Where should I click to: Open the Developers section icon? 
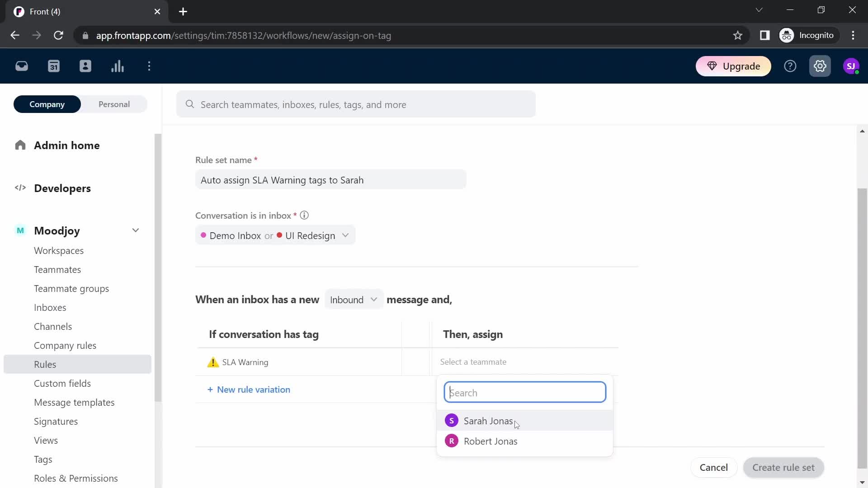(20, 188)
